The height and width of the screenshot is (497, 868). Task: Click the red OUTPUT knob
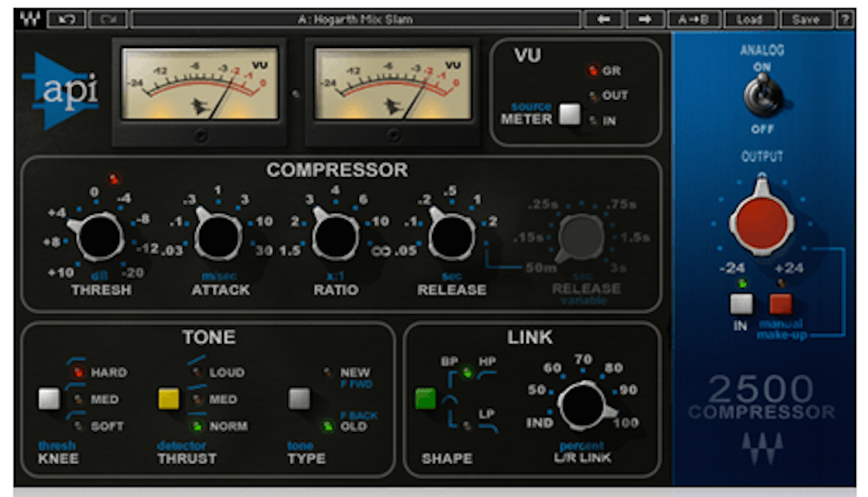[x=761, y=221]
